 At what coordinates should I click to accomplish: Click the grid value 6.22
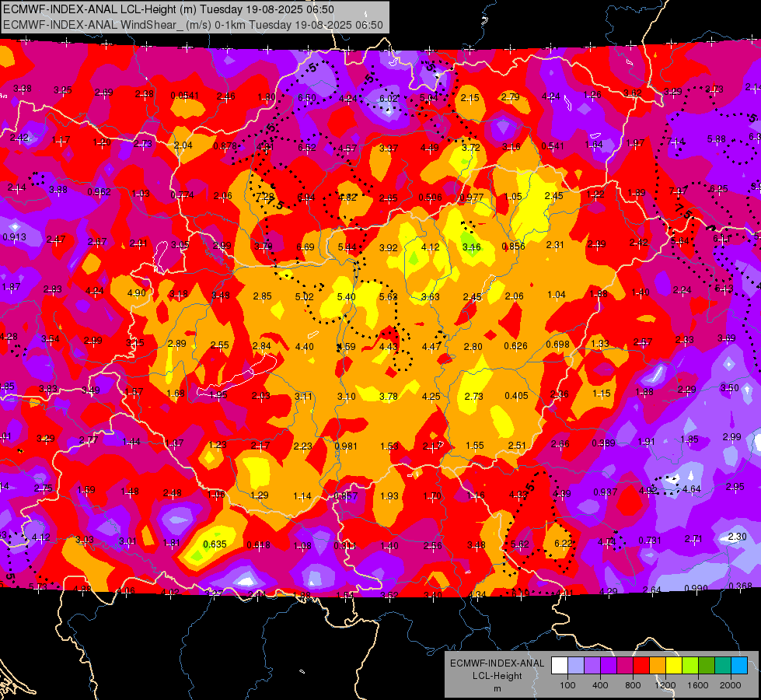point(563,543)
